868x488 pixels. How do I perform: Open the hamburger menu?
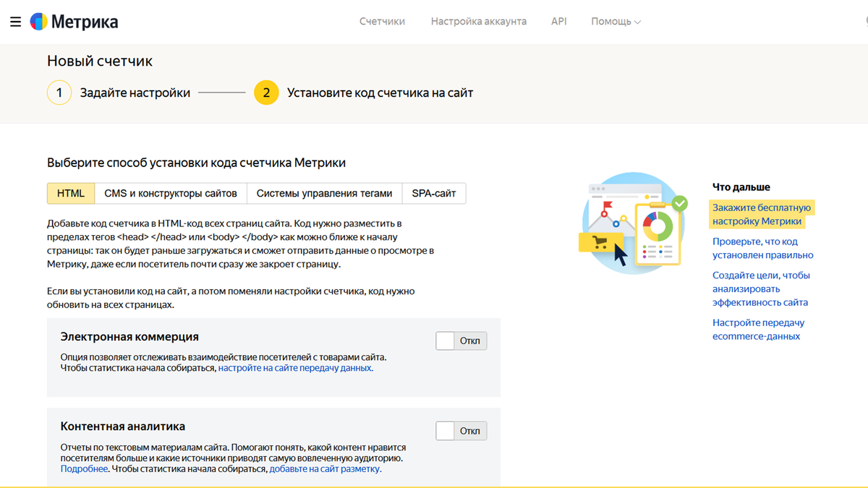pyautogui.click(x=16, y=22)
